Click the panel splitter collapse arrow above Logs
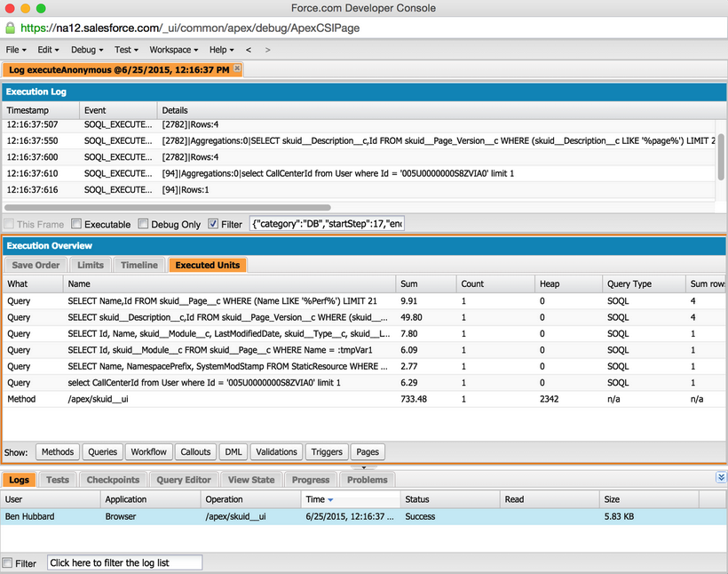This screenshot has height=574, width=728. pyautogui.click(x=363, y=466)
